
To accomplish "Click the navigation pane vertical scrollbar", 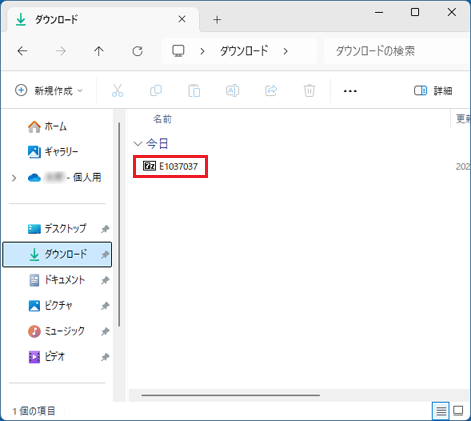I will 119,224.
